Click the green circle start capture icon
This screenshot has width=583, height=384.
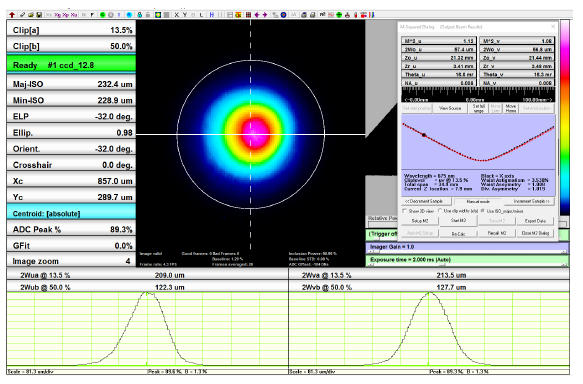[x=103, y=15]
